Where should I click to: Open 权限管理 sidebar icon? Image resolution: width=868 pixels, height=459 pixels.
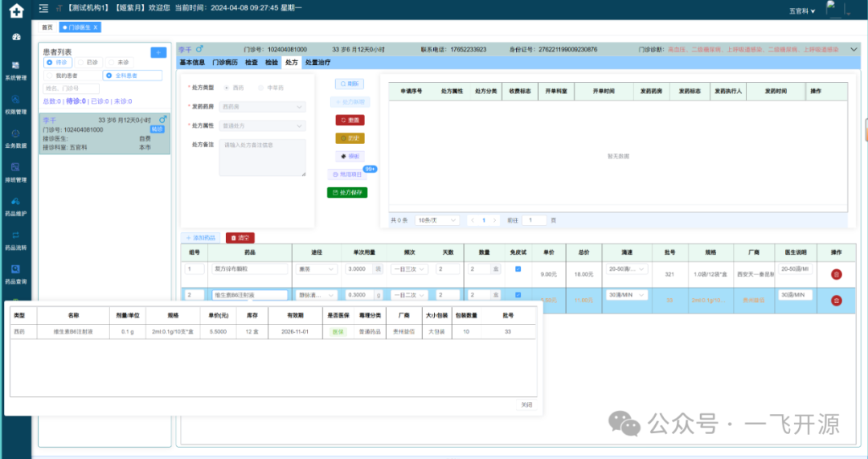pyautogui.click(x=16, y=104)
